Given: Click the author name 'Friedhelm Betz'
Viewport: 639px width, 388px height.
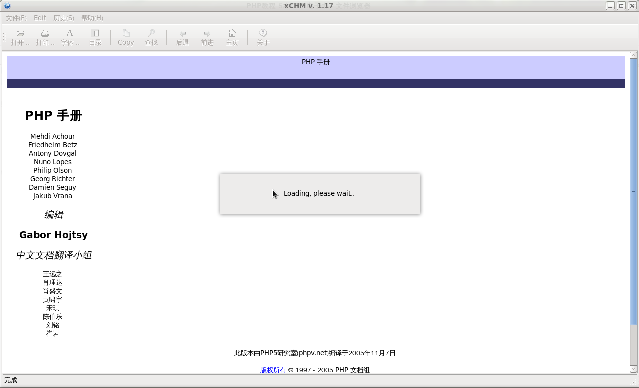Looking at the screenshot, I should (53, 145).
